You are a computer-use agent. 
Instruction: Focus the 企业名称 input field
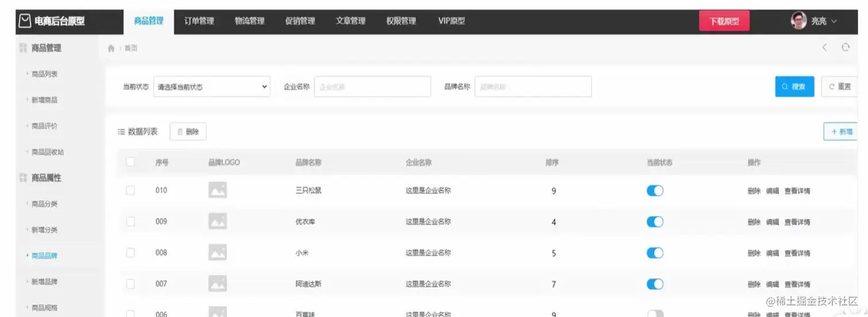373,87
